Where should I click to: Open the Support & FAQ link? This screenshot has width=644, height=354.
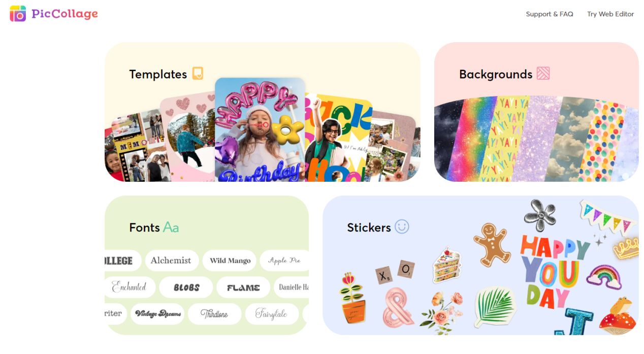pos(550,14)
